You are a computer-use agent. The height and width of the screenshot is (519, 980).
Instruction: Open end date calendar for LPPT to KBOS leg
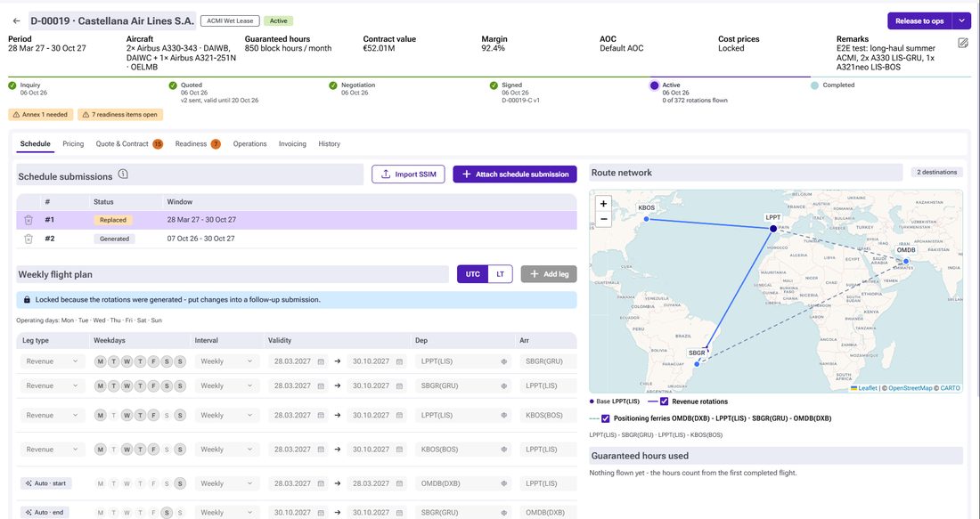tap(399, 416)
